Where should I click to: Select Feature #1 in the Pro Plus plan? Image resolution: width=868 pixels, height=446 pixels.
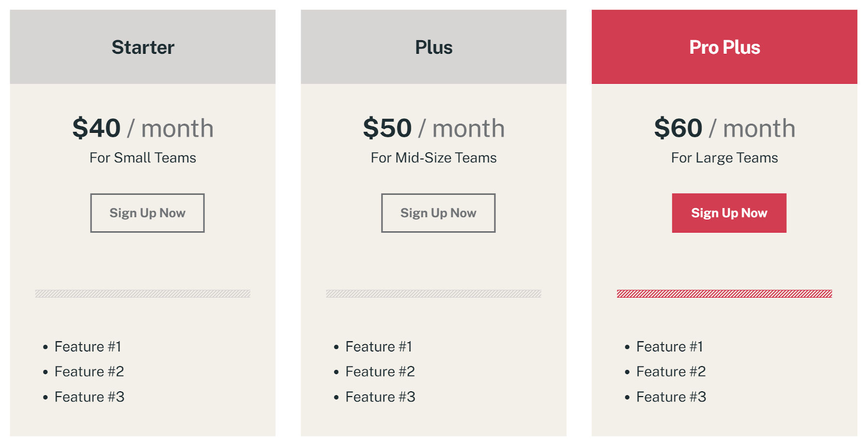click(670, 347)
